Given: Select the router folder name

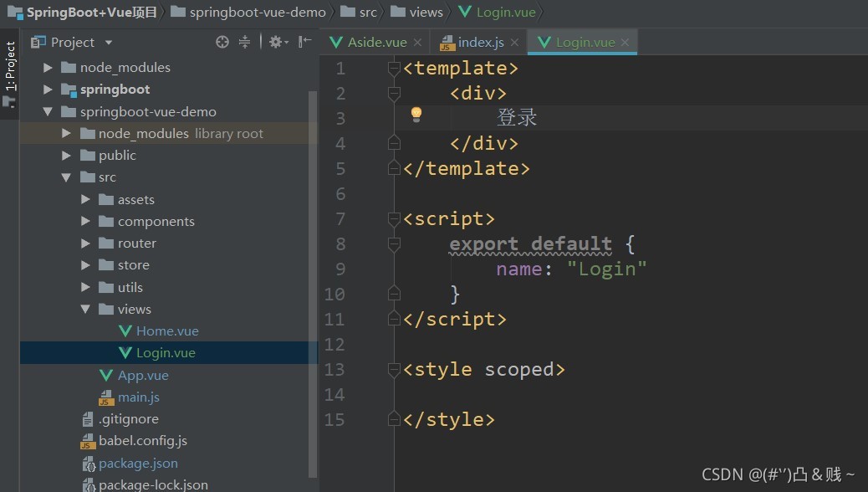Looking at the screenshot, I should (137, 243).
